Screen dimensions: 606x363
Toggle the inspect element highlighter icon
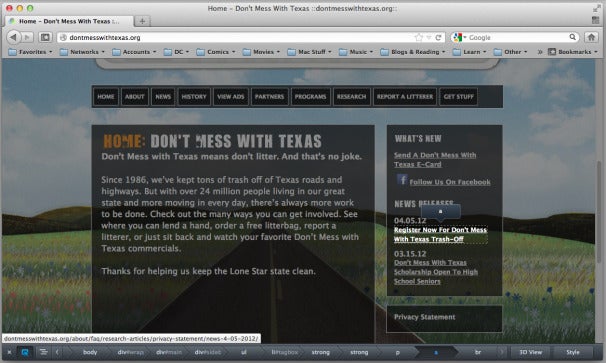25,352
